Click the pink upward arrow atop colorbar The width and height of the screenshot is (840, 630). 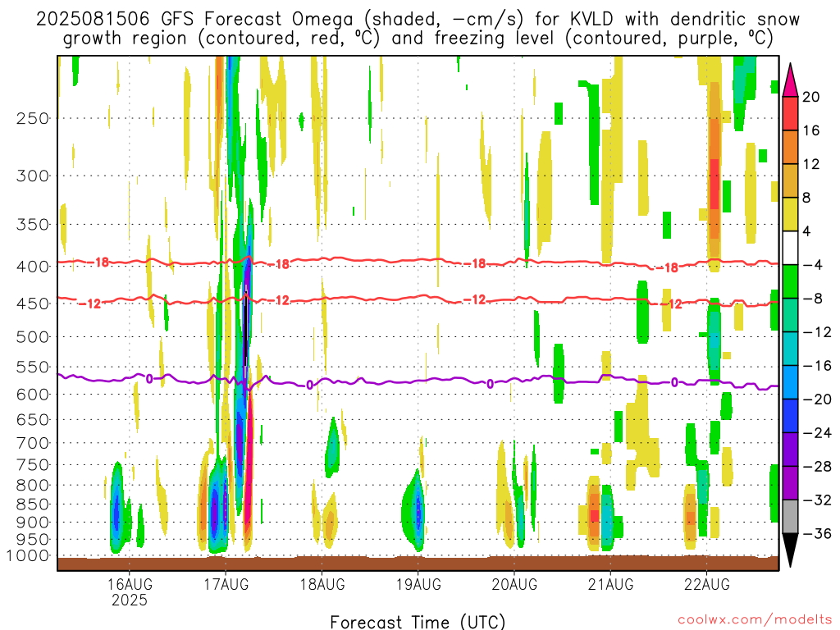click(x=790, y=80)
